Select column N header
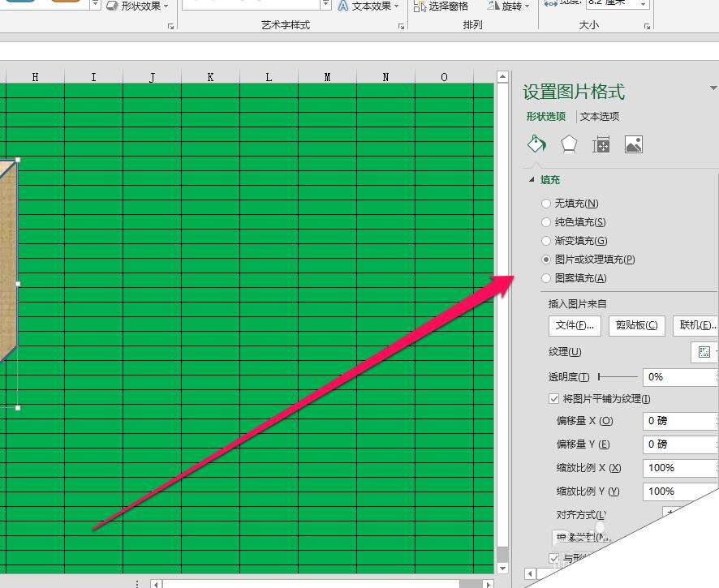The image size is (719, 588). coord(385,77)
